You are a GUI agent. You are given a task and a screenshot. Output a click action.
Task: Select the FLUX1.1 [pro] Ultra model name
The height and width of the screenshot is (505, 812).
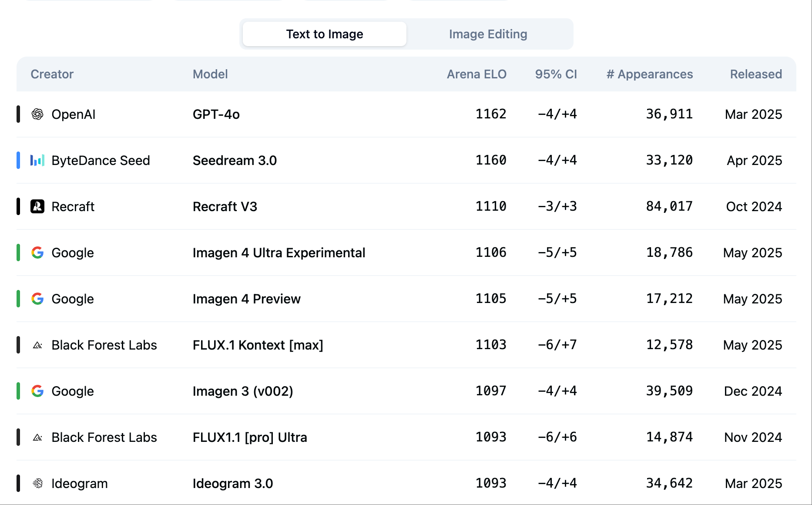click(x=250, y=437)
